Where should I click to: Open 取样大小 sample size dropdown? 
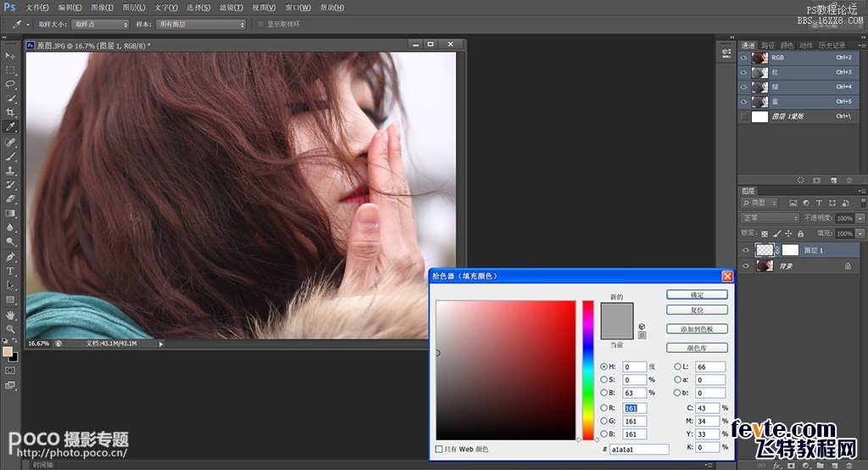(x=100, y=25)
